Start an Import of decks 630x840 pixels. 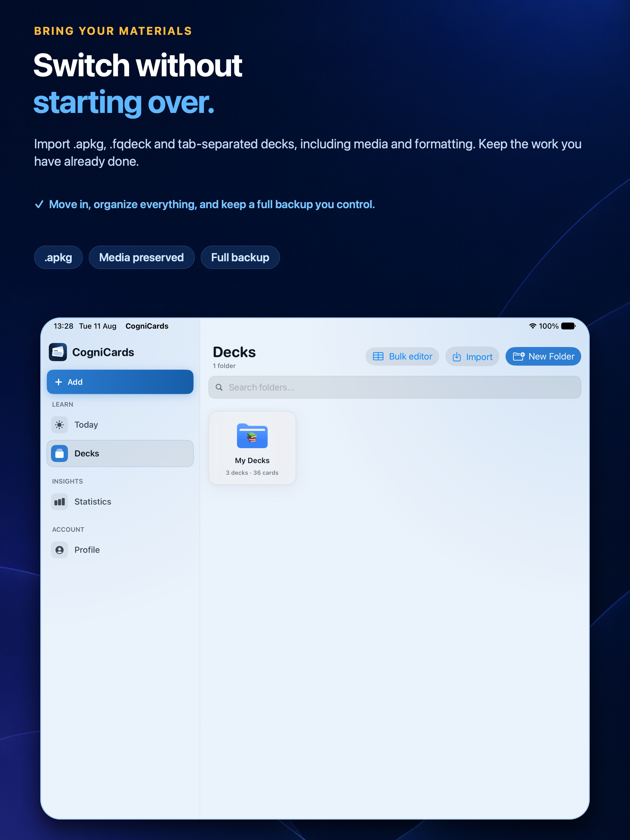pyautogui.click(x=472, y=357)
